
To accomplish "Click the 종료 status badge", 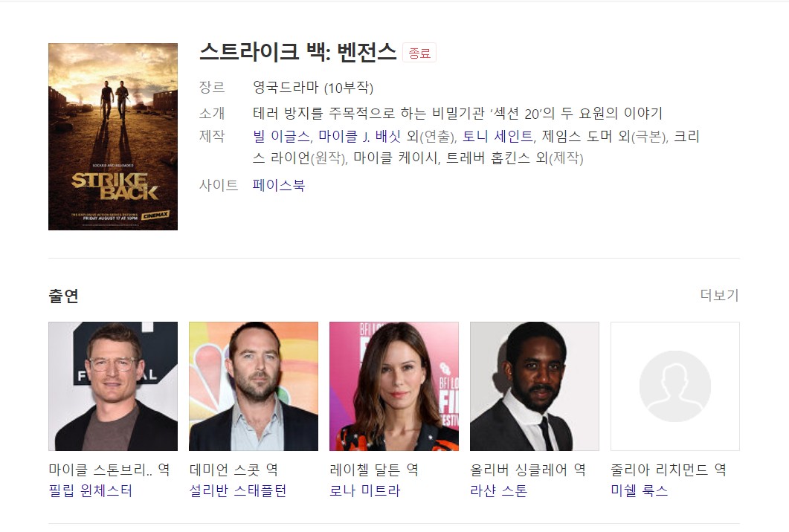I will pyautogui.click(x=419, y=53).
